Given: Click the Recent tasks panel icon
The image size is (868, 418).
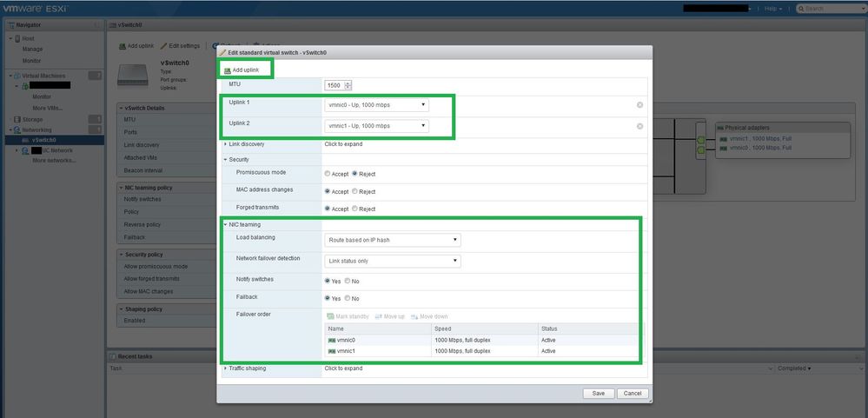Looking at the screenshot, I should 112,356.
